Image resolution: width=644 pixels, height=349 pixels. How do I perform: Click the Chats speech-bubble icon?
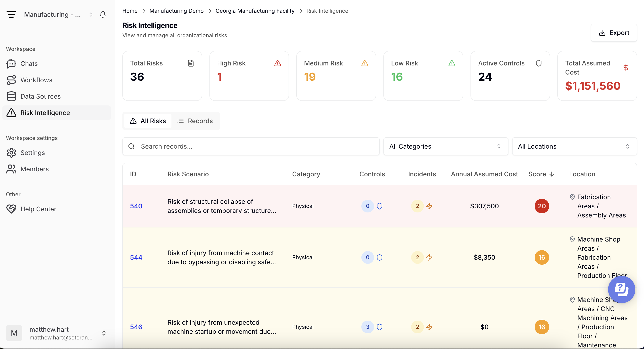(11, 64)
